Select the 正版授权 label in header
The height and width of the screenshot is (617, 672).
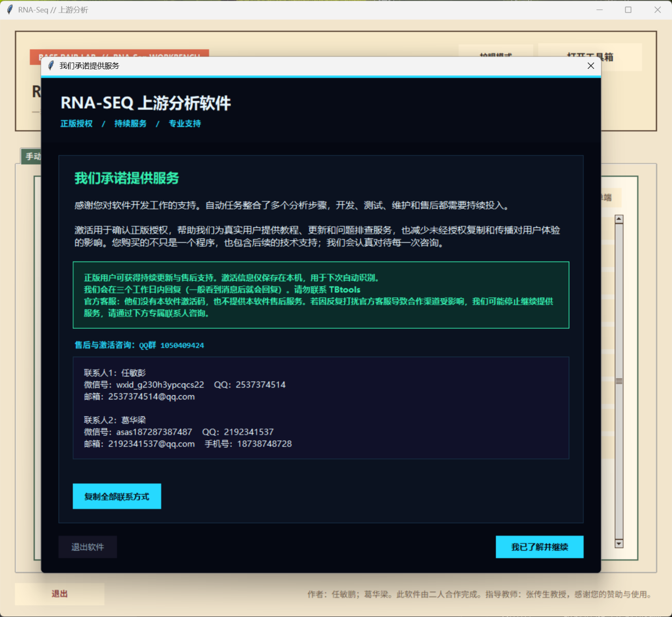[76, 123]
